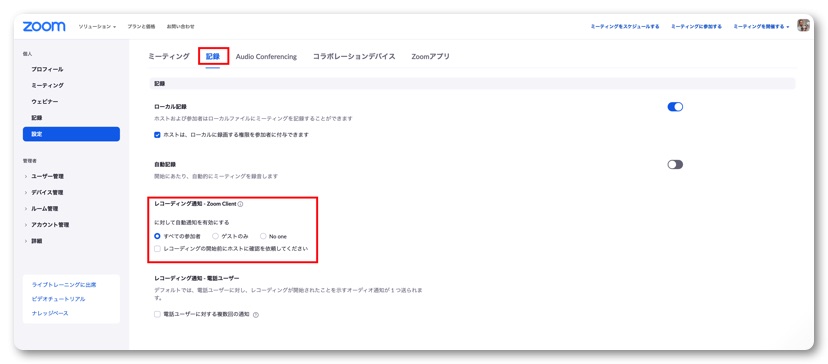Click レコーディング通知 - 電話ユーザー heading
The width and height of the screenshot is (828, 364).
click(196, 278)
